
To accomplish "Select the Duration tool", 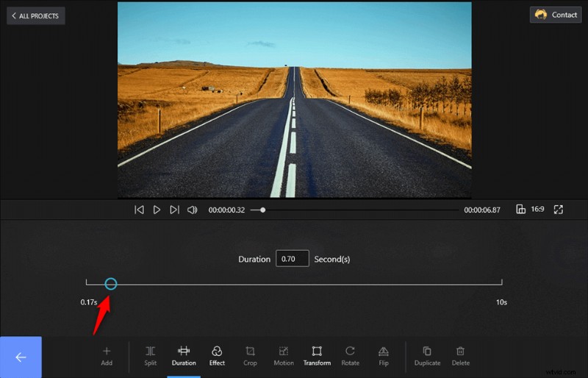I will coord(184,356).
